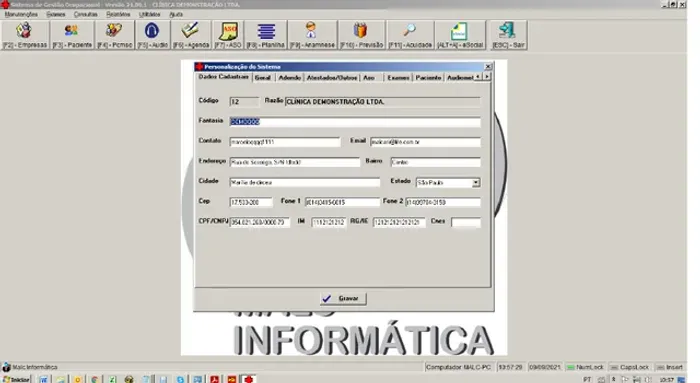Switch to the Audiomet tab

[460, 78]
